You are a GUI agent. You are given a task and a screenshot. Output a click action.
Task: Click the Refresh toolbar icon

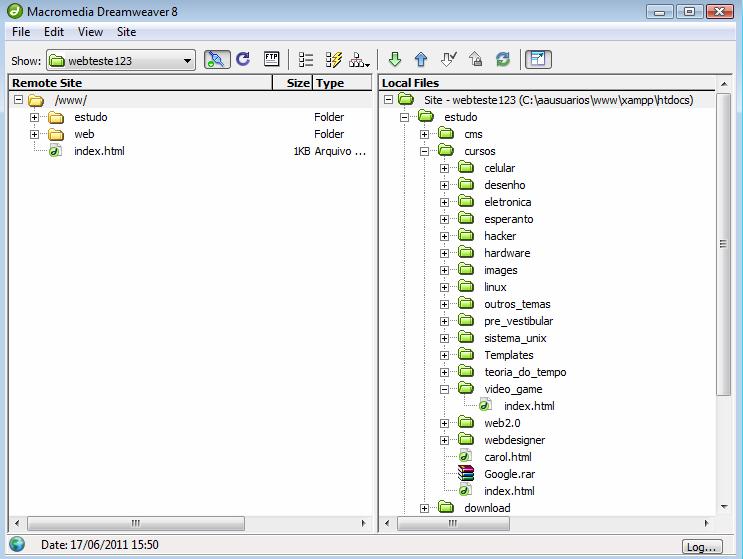[x=243, y=60]
